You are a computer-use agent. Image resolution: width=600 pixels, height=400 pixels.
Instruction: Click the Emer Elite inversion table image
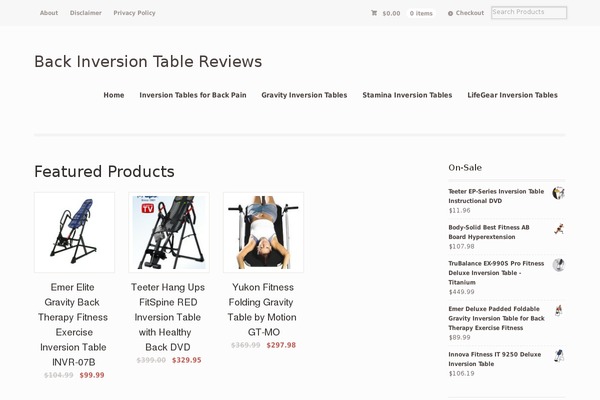point(74,232)
